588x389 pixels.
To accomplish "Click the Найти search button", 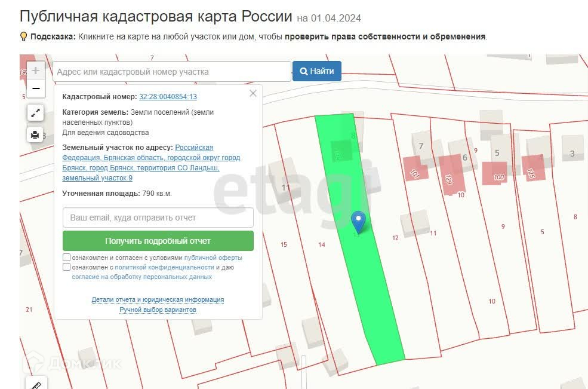I will (x=317, y=71).
